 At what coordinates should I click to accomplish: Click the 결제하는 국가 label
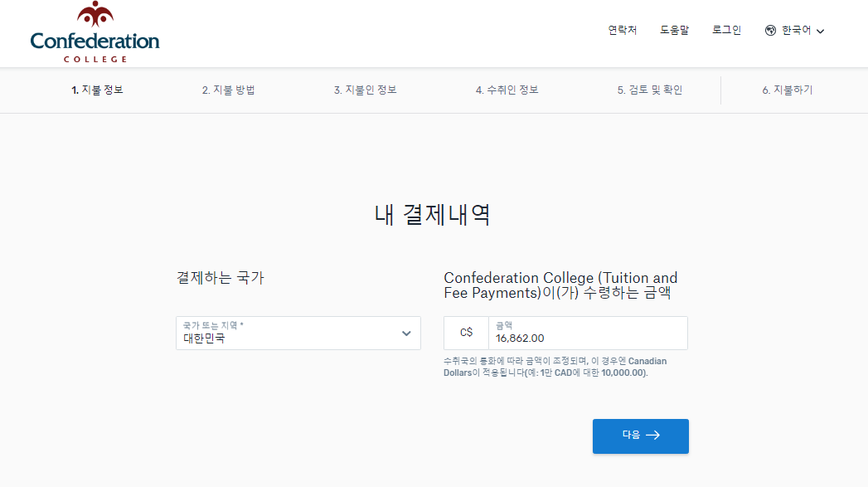[x=221, y=278]
